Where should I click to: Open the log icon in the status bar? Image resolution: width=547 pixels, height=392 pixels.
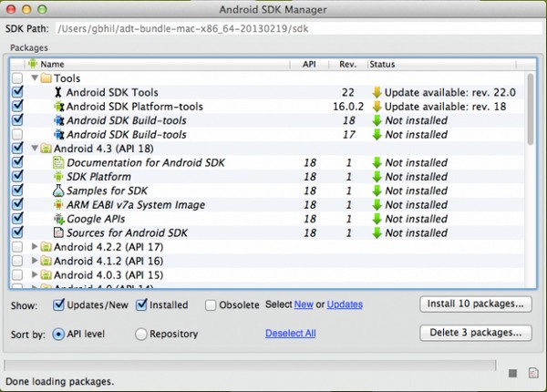pyautogui.click(x=533, y=373)
